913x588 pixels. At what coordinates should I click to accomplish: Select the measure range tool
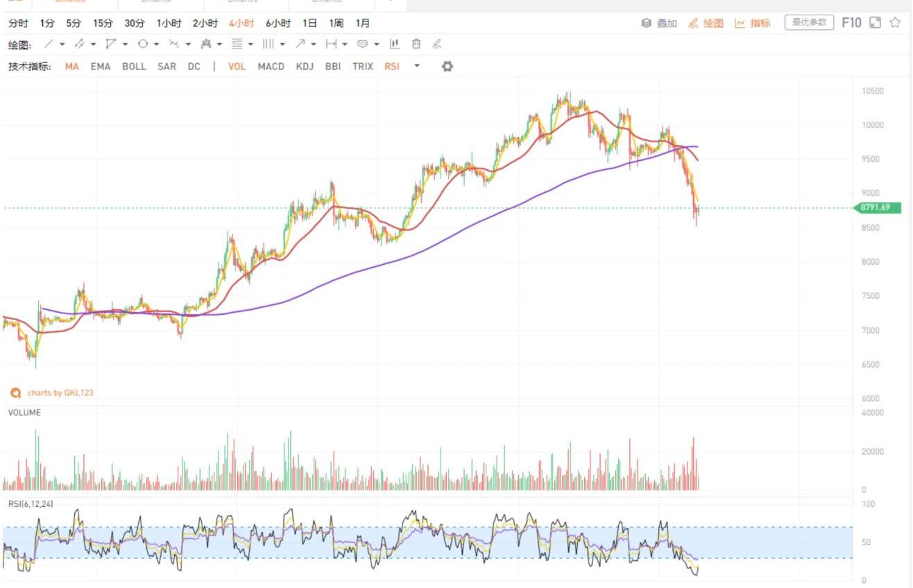tap(331, 44)
